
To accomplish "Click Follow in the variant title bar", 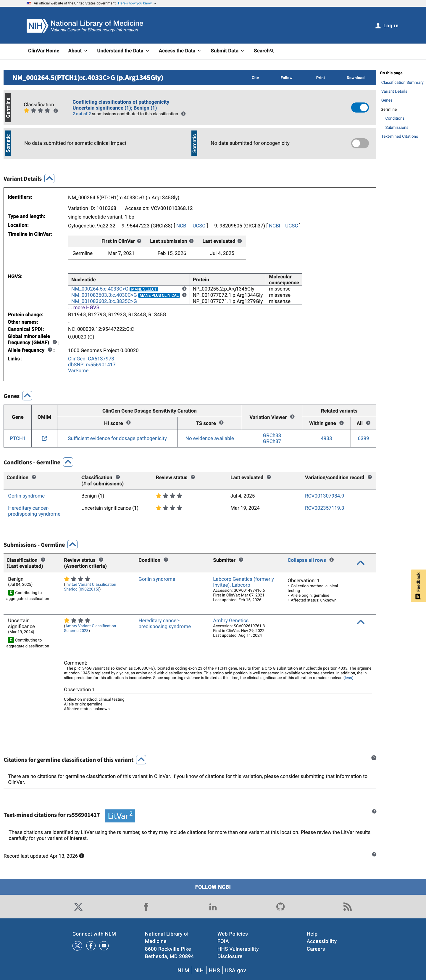I will click(287, 78).
